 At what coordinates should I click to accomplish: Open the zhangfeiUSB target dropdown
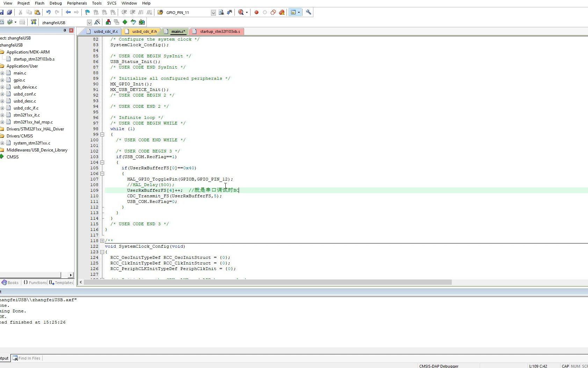pos(89,22)
